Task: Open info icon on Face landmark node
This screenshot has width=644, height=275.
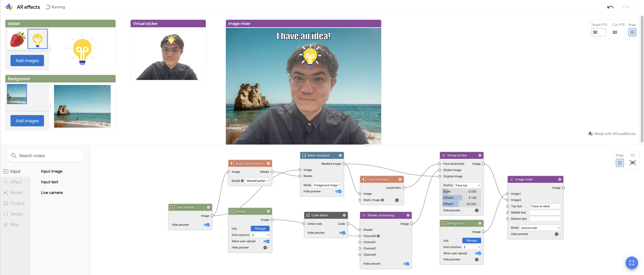Action: pyautogui.click(x=400, y=179)
